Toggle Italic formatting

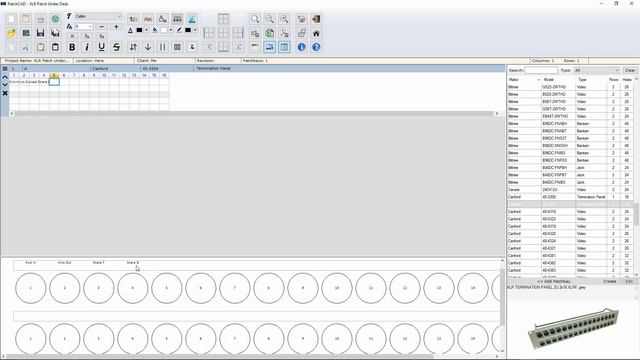[x=87, y=47]
